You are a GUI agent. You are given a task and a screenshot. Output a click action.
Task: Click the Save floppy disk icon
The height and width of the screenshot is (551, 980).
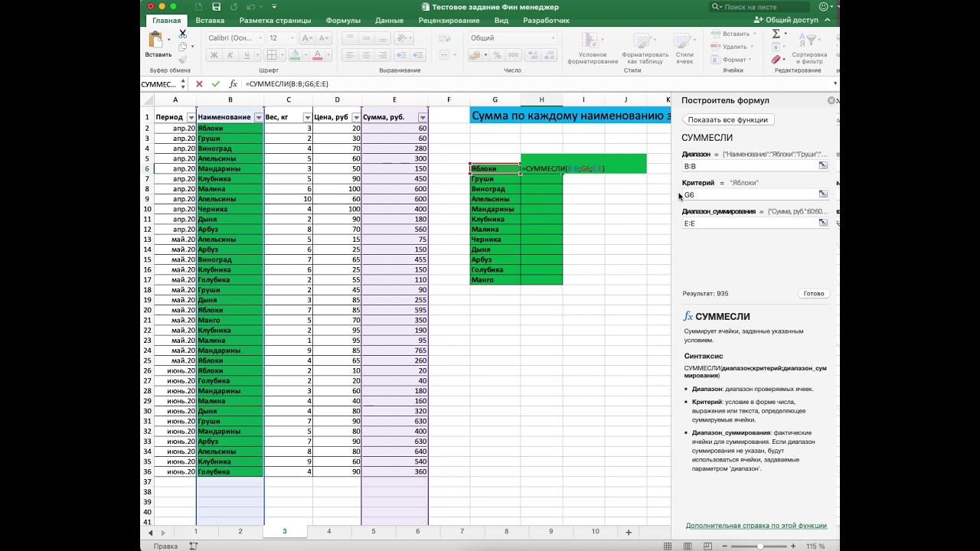pyautogui.click(x=217, y=7)
